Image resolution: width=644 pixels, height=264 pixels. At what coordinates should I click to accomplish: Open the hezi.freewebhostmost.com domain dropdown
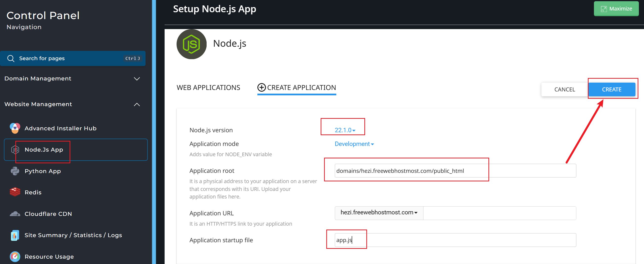(x=379, y=212)
